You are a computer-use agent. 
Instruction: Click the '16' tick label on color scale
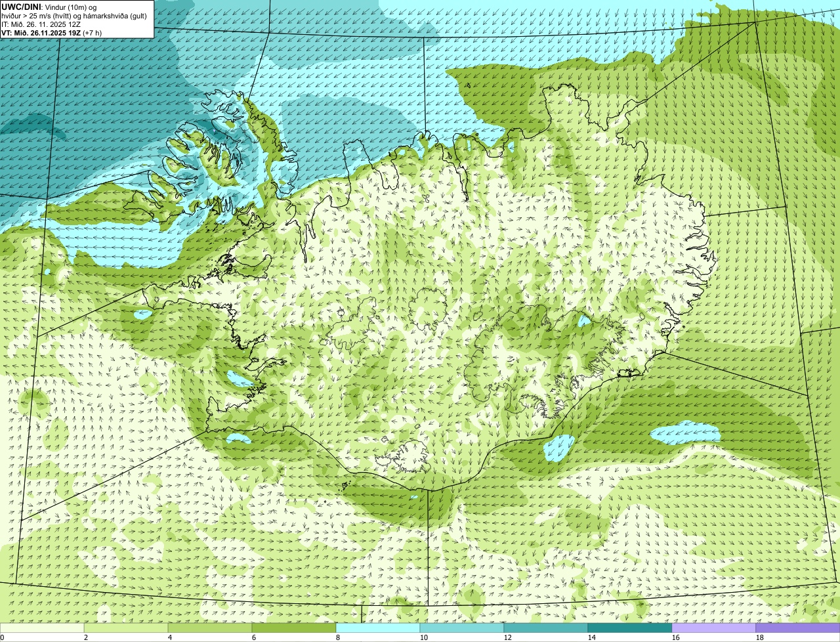[x=676, y=637]
